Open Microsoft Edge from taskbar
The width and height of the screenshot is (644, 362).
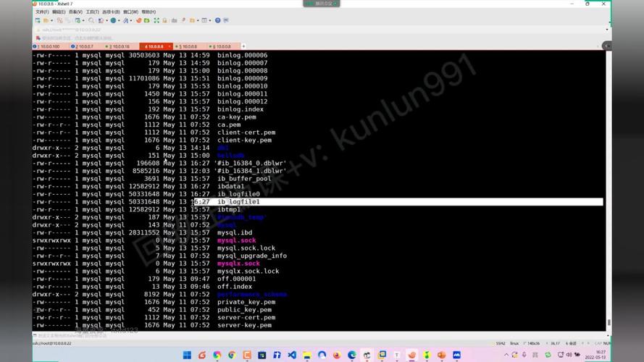(351, 355)
